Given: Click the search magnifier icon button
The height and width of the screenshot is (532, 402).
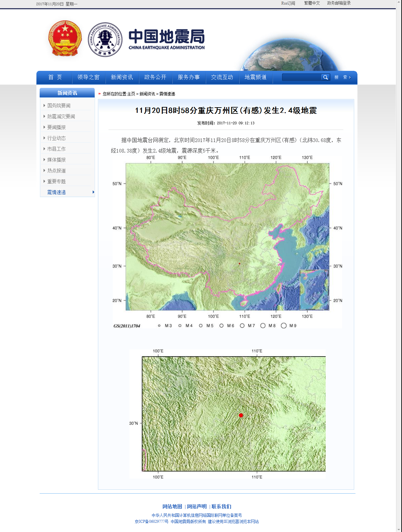Looking at the screenshot, I should (325, 77).
